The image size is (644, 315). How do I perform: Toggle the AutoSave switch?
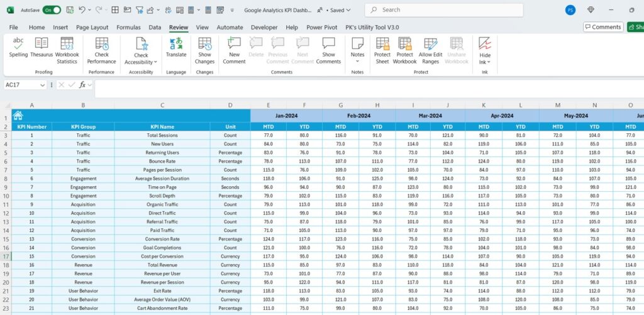(52, 10)
